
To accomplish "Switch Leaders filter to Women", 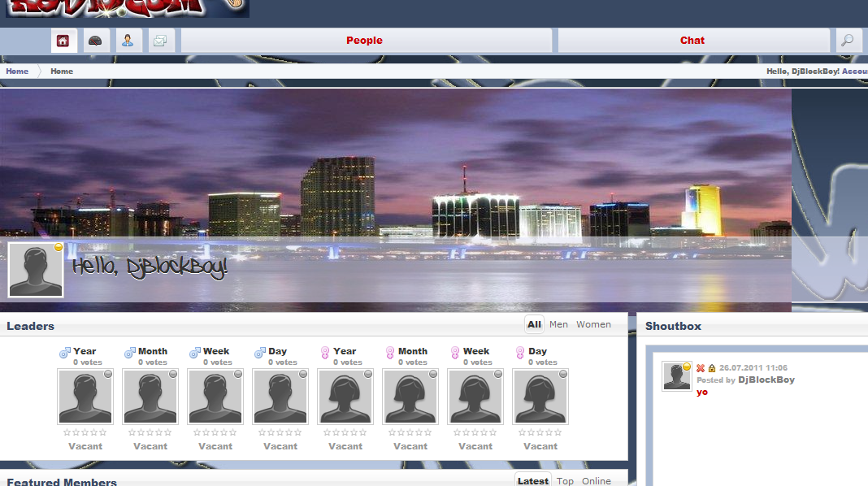I will pos(593,324).
